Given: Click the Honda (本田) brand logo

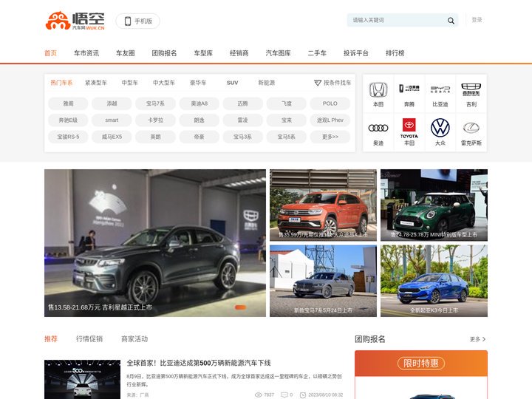Looking at the screenshot, I should [x=378, y=90].
